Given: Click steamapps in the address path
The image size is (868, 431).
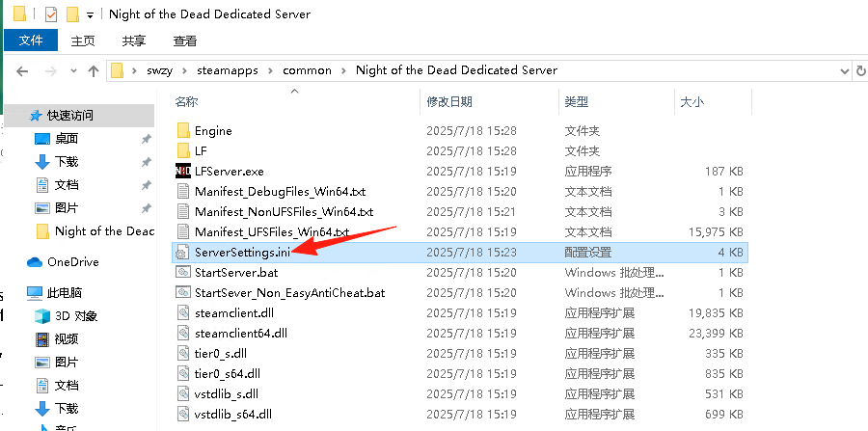Looking at the screenshot, I should pyautogui.click(x=228, y=70).
